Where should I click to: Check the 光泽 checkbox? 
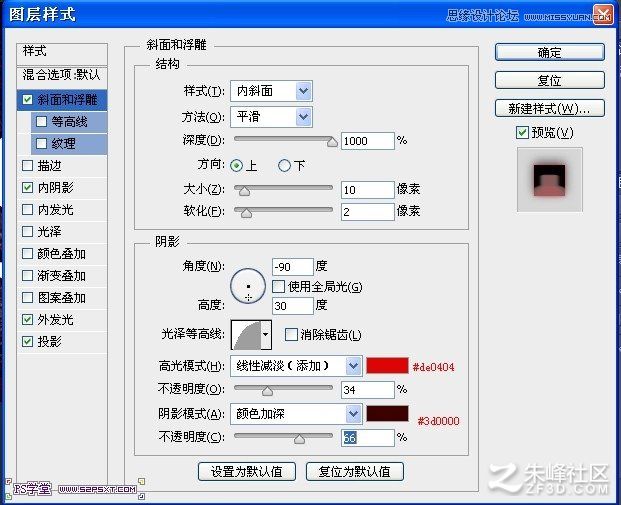pyautogui.click(x=27, y=231)
